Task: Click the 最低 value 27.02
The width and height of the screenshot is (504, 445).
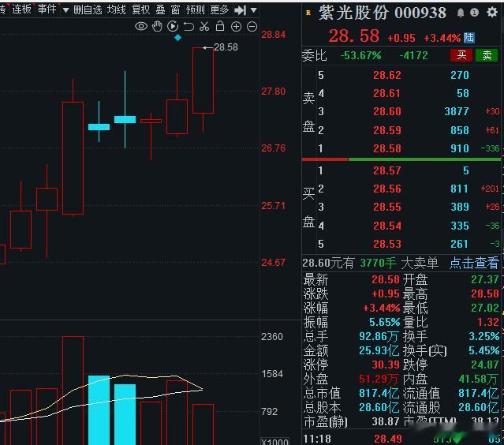Action: [x=484, y=308]
